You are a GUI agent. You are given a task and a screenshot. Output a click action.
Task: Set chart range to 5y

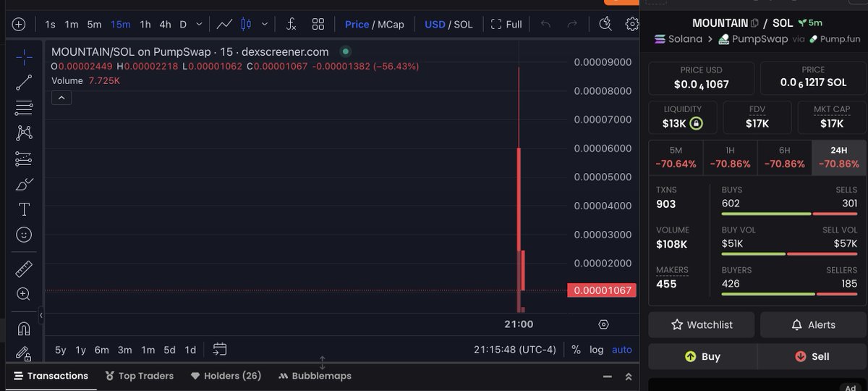pos(61,350)
